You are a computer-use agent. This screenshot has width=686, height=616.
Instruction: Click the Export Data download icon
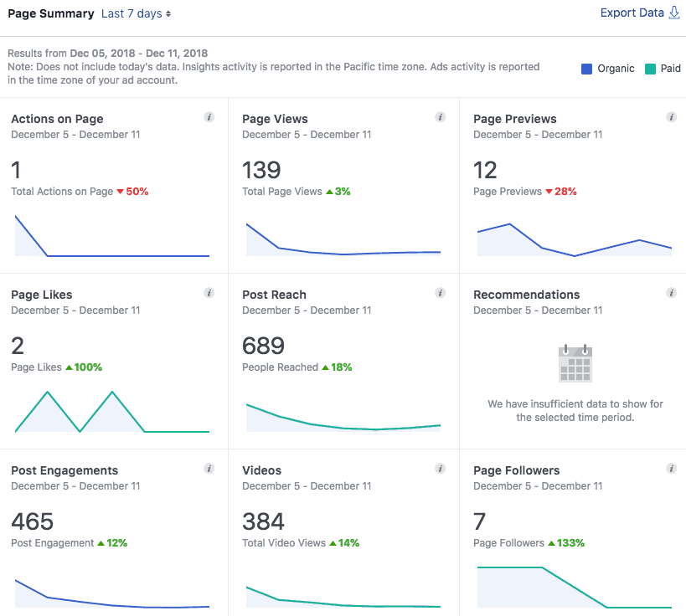pos(674,13)
